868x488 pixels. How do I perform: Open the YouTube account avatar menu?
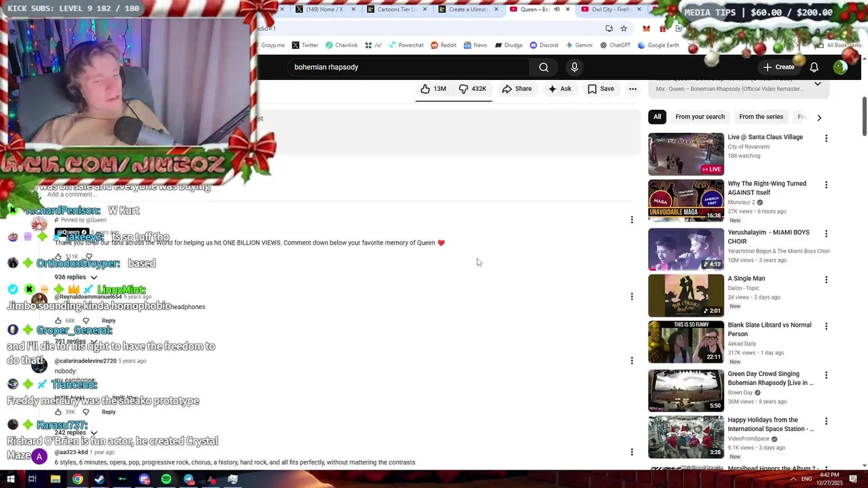pyautogui.click(x=840, y=67)
